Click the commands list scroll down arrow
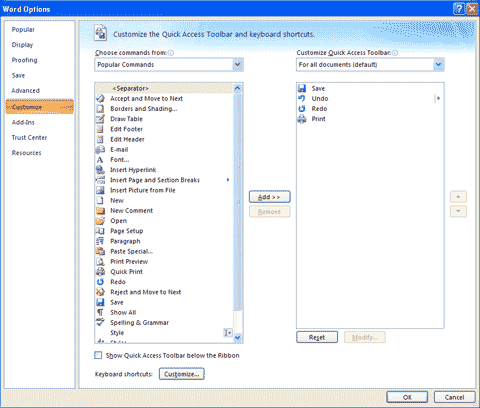 pos(238,337)
